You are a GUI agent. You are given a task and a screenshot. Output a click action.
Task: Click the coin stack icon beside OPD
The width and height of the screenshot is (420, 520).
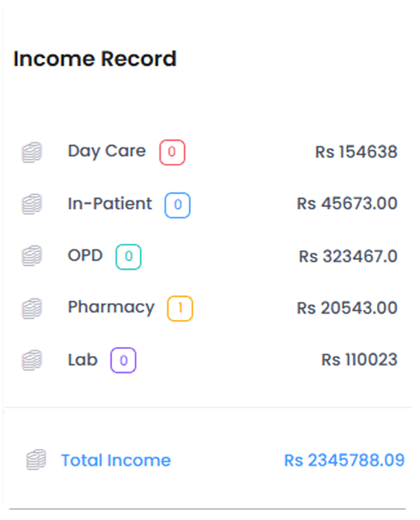(x=32, y=256)
